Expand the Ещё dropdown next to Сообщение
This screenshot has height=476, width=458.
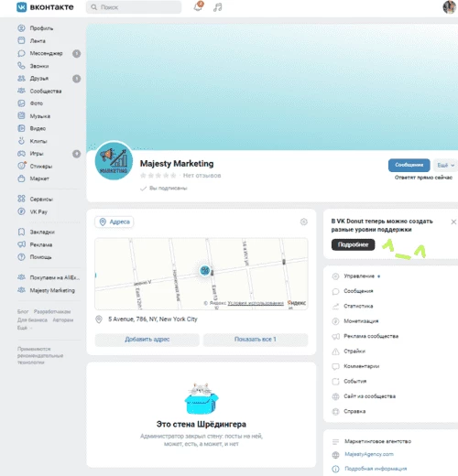coord(446,165)
